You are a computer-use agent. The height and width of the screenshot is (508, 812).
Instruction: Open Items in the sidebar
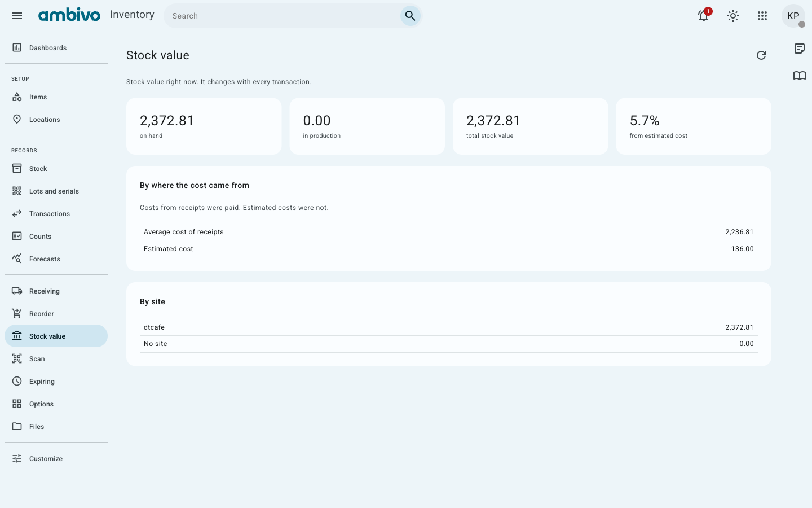pos(56,97)
